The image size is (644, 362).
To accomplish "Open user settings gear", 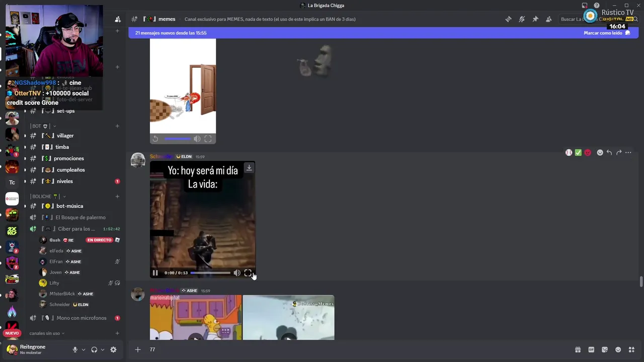I will (113, 349).
